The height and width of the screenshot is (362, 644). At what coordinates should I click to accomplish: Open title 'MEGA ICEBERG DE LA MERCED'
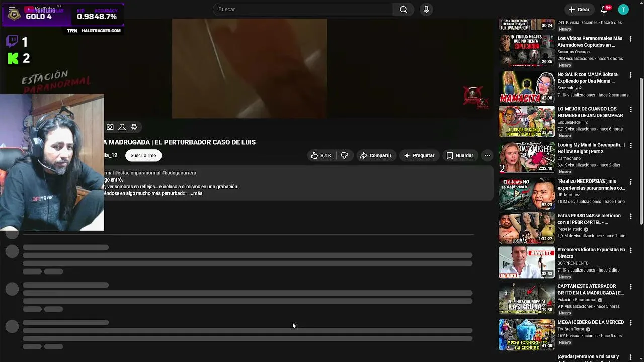click(x=591, y=322)
